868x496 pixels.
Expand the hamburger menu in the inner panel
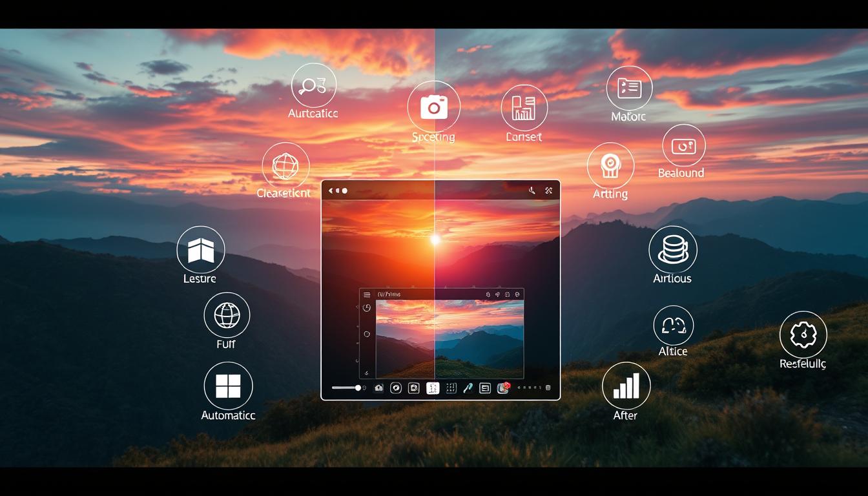pyautogui.click(x=366, y=295)
